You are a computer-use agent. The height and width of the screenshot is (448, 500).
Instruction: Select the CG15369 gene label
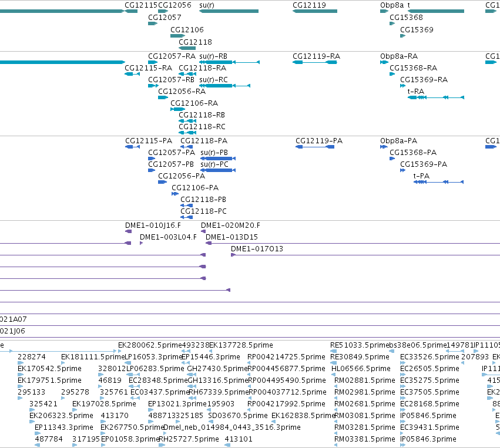[x=417, y=29]
